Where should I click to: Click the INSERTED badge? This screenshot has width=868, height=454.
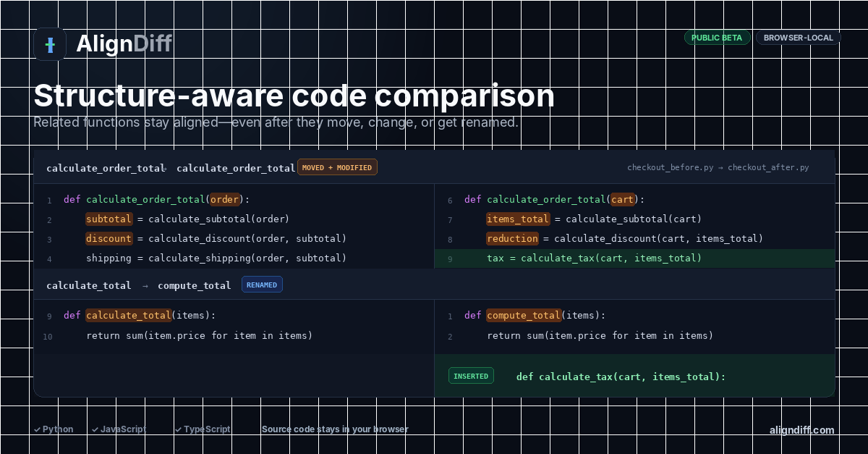click(471, 376)
